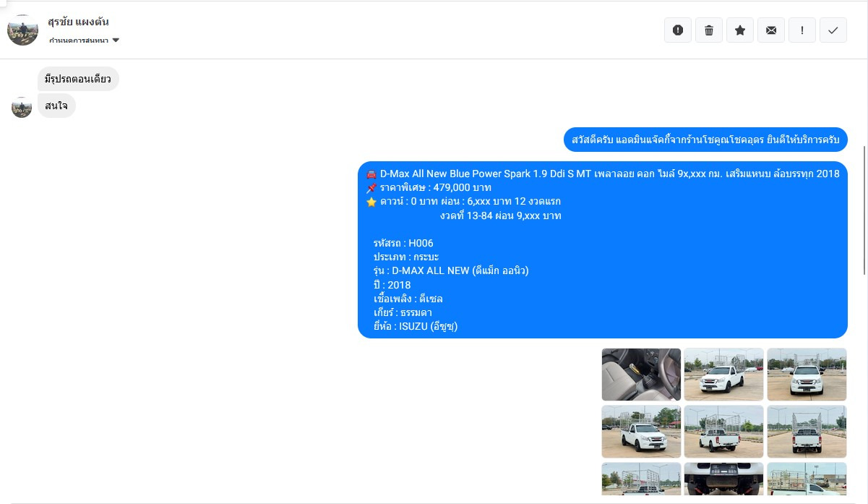868x504 pixels.
Task: Click the car code line รหัสรถ : H006
Action: 403,243
